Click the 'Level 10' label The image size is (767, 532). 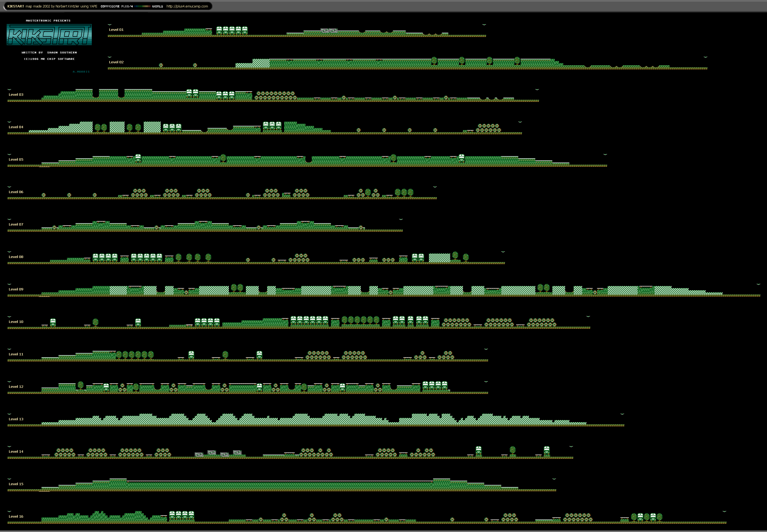coord(16,322)
